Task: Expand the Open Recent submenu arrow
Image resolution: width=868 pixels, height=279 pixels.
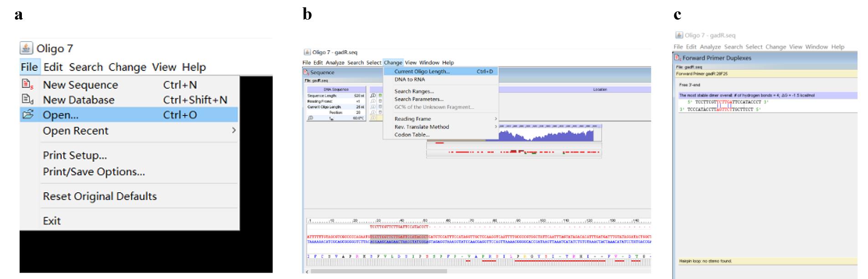Action: (234, 130)
